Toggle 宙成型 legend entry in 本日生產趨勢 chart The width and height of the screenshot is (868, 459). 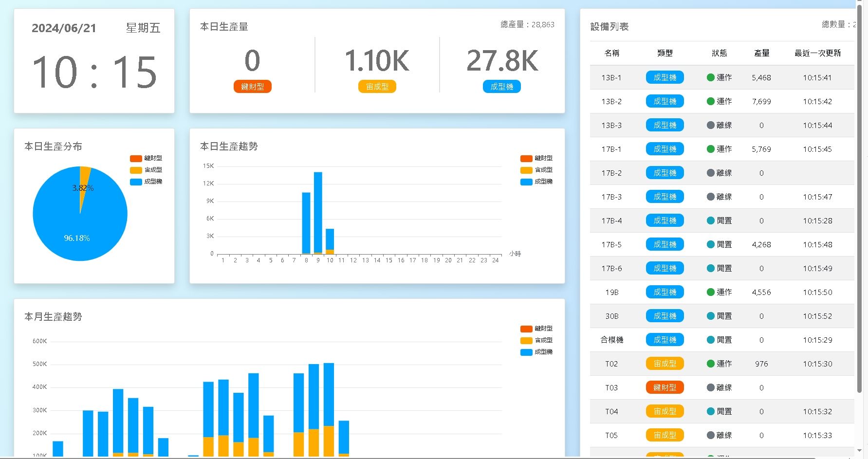point(536,170)
